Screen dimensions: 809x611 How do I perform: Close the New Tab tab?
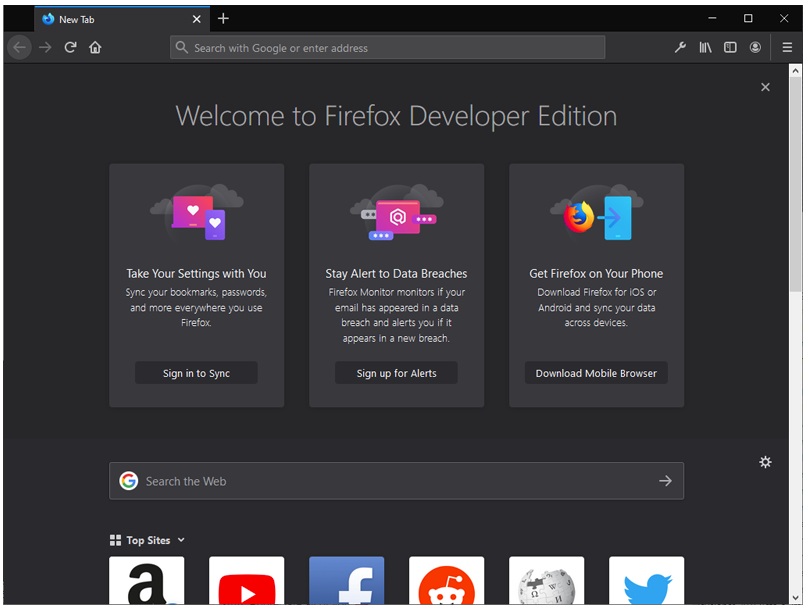point(196,19)
